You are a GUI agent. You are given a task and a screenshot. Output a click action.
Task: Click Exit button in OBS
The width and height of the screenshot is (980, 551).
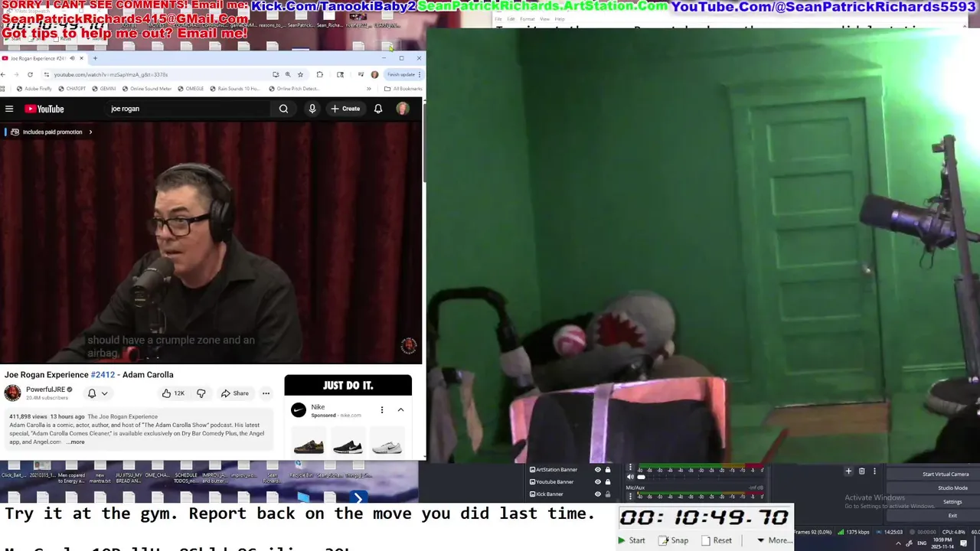(952, 516)
